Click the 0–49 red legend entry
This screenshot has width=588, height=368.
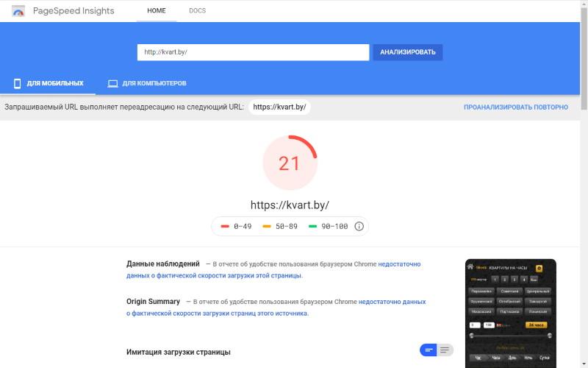pyautogui.click(x=236, y=227)
